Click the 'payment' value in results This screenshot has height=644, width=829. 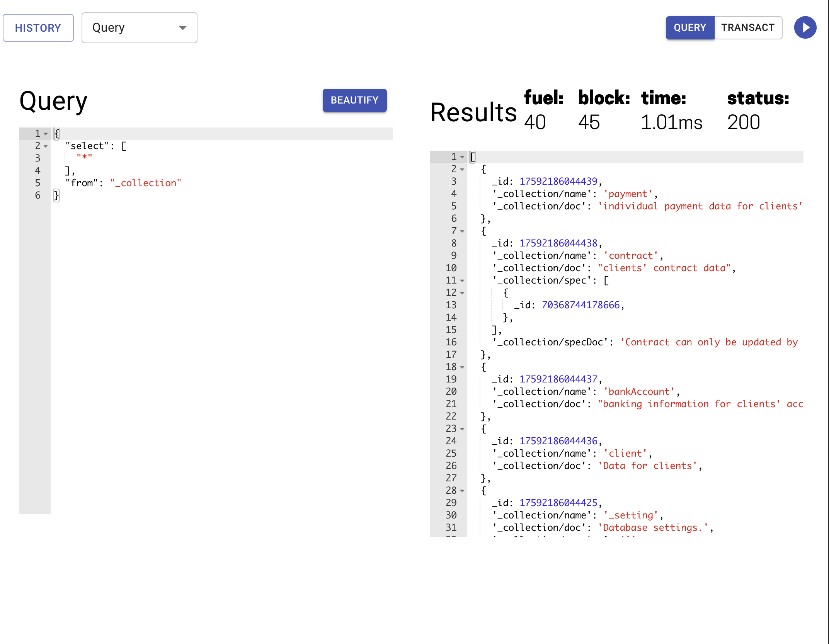(x=628, y=194)
